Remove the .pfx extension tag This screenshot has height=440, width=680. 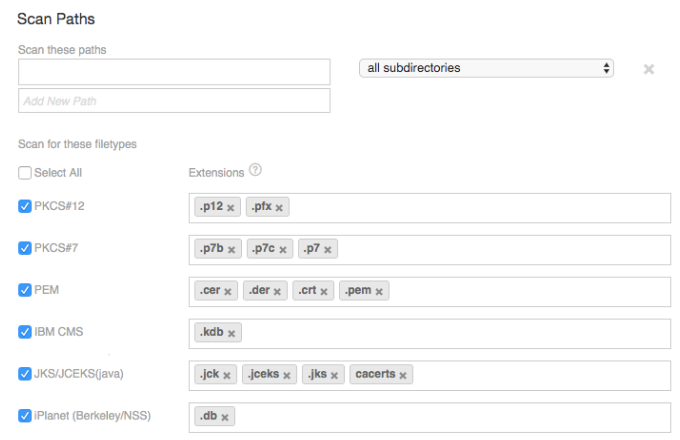click(280, 208)
